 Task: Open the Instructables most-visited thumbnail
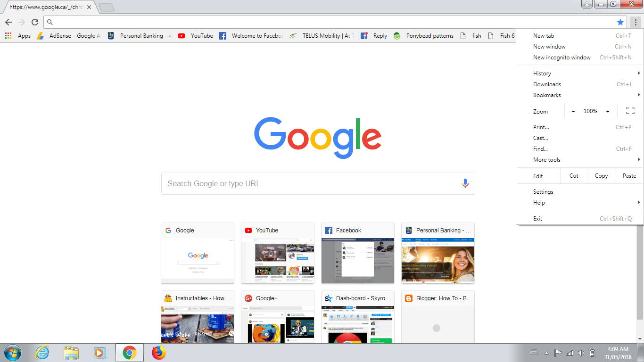pos(198,317)
